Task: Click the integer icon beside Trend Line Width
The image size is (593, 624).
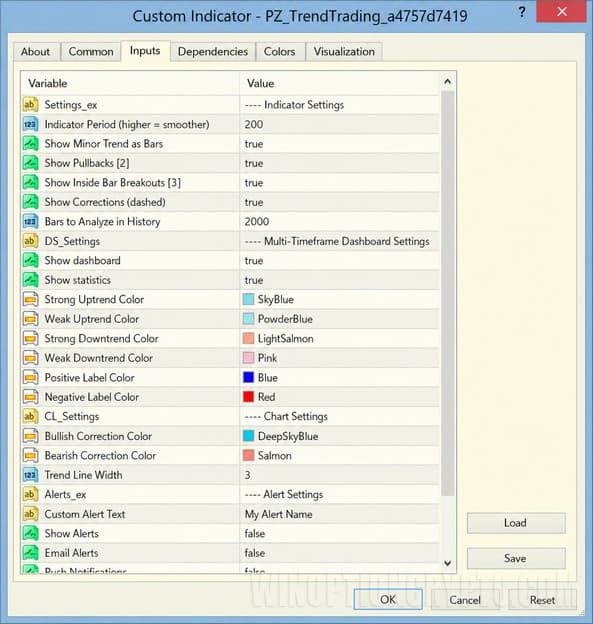Action: [30, 475]
